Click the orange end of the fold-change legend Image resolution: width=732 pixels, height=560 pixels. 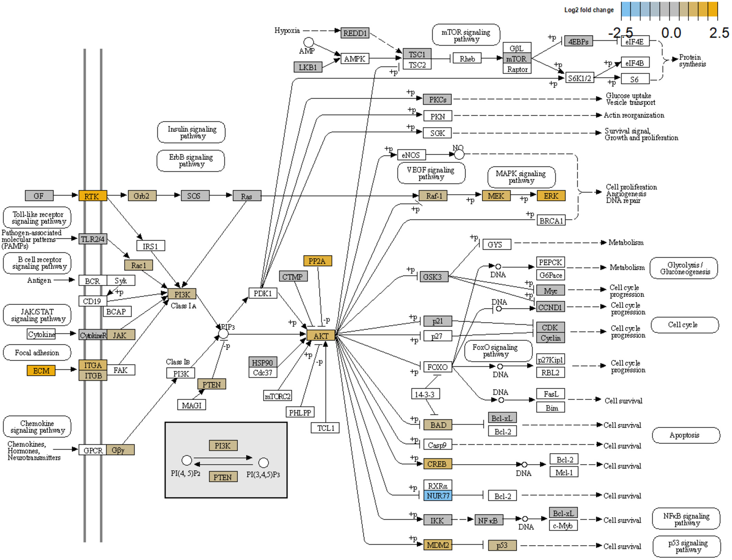[x=713, y=9]
